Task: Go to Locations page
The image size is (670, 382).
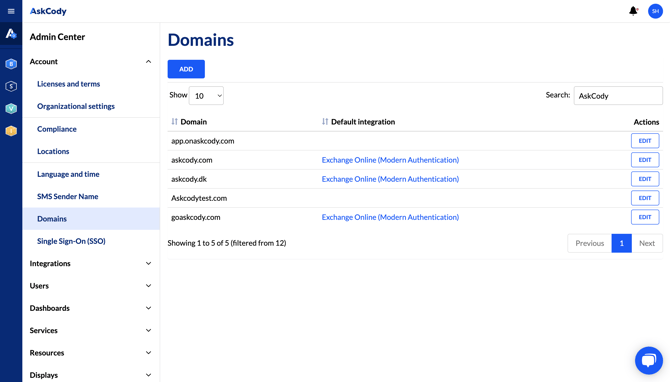Action: tap(53, 151)
